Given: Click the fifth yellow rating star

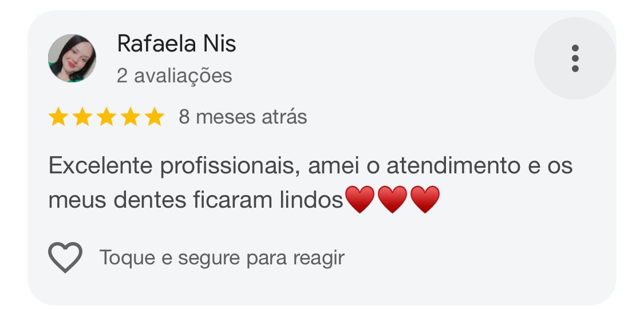Looking at the screenshot, I should [x=154, y=117].
